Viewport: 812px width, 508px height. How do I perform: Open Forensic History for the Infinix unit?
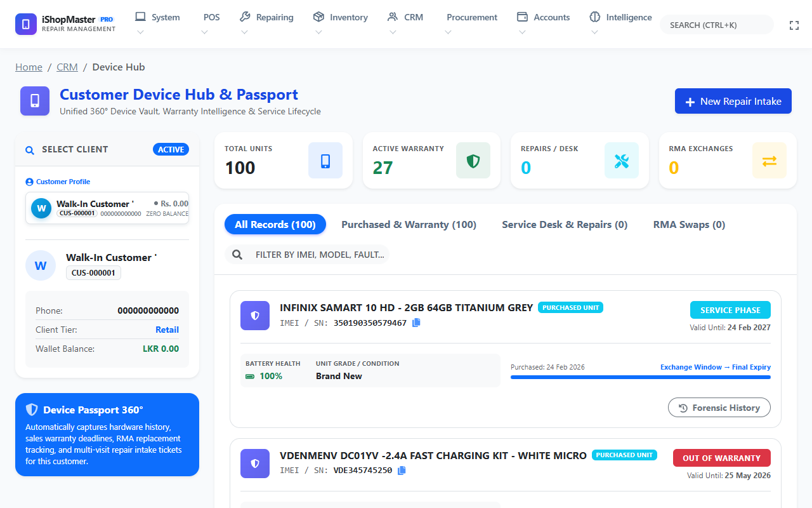(x=719, y=408)
